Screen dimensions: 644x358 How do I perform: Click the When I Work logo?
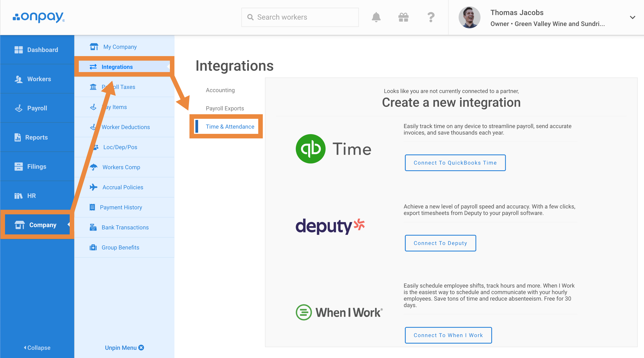point(339,312)
